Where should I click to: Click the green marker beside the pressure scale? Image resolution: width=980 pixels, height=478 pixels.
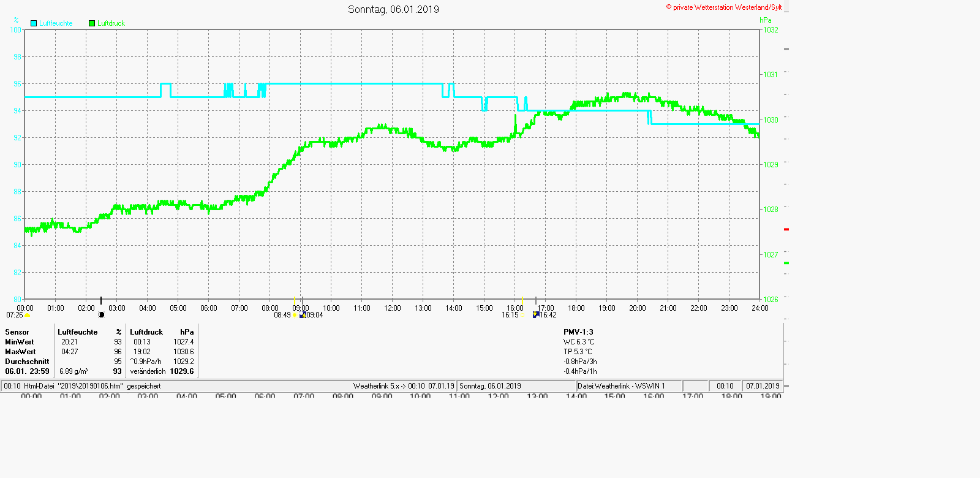(786, 263)
